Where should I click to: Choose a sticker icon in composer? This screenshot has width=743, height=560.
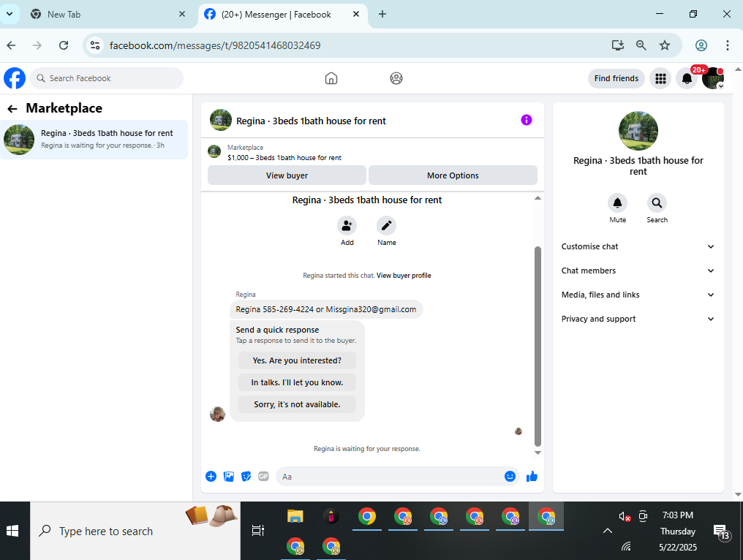246,476
